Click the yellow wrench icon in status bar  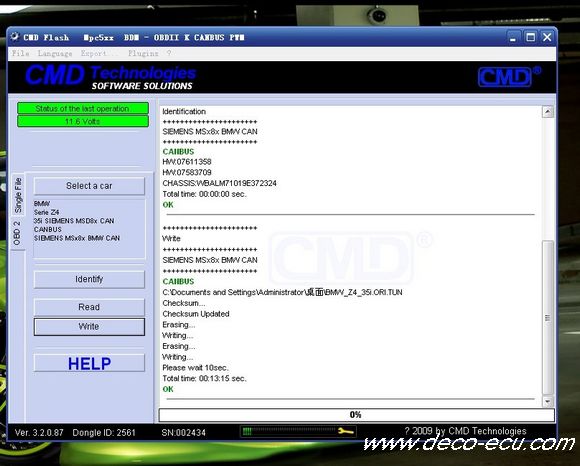346,431
